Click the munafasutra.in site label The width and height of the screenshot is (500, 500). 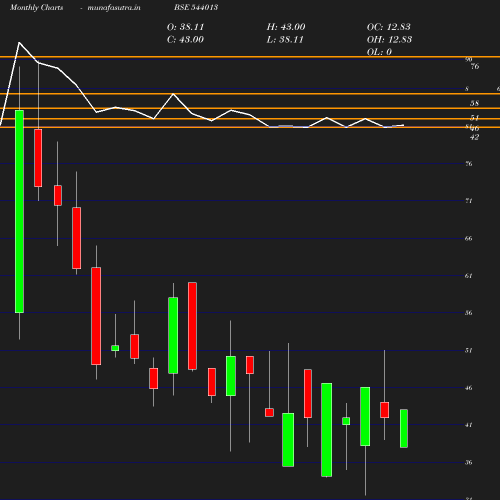[114, 8]
